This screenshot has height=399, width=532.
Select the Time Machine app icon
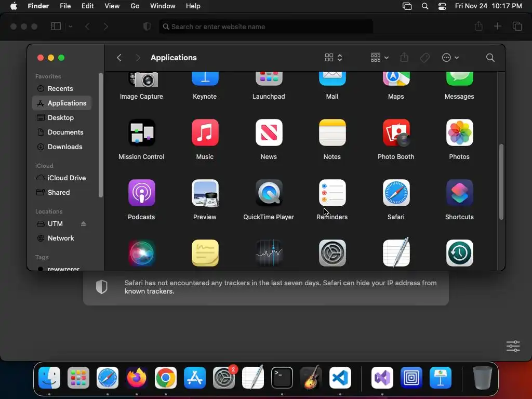(x=459, y=253)
